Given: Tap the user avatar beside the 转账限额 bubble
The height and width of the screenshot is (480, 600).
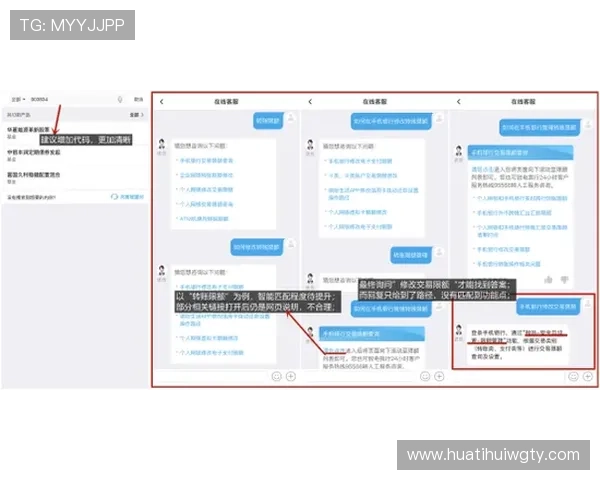Looking at the screenshot, I should 291,118.
